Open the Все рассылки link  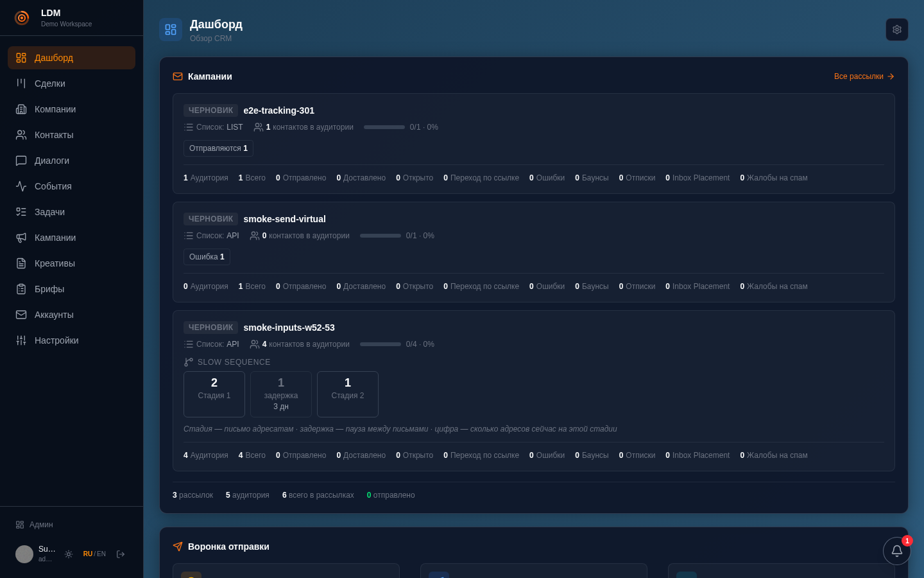[x=864, y=76]
